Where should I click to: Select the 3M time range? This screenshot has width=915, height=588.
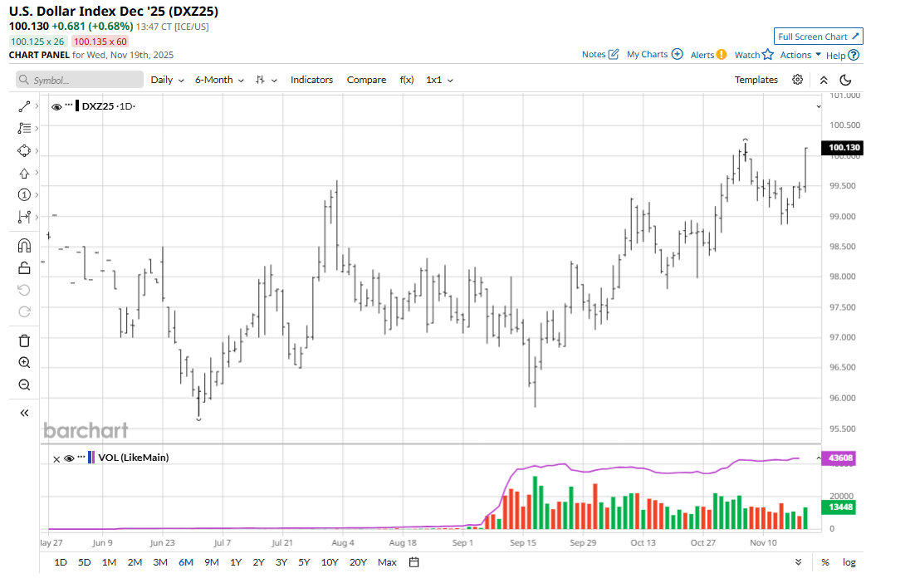click(x=160, y=562)
